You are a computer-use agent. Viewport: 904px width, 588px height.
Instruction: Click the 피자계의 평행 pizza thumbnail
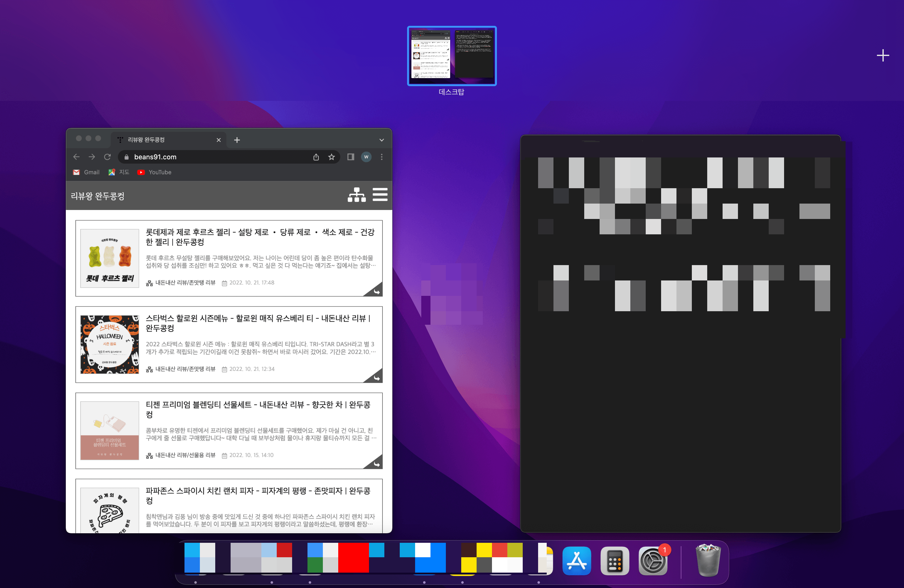pos(110,511)
